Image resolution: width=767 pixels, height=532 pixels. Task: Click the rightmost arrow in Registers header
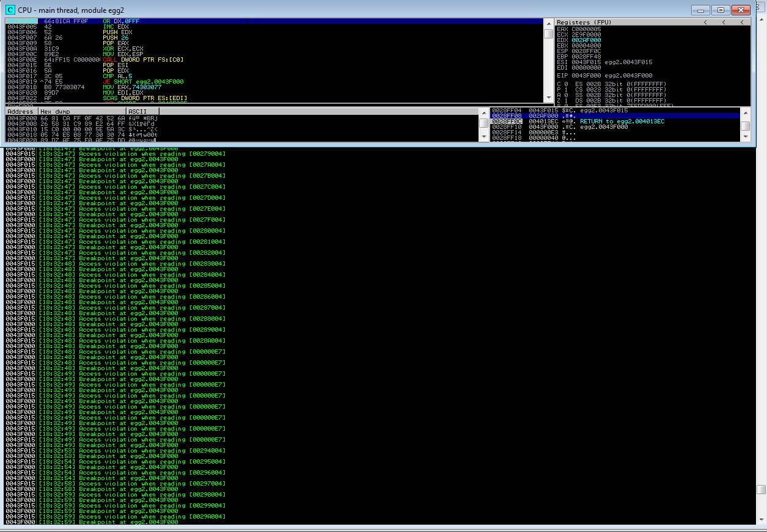(x=742, y=22)
